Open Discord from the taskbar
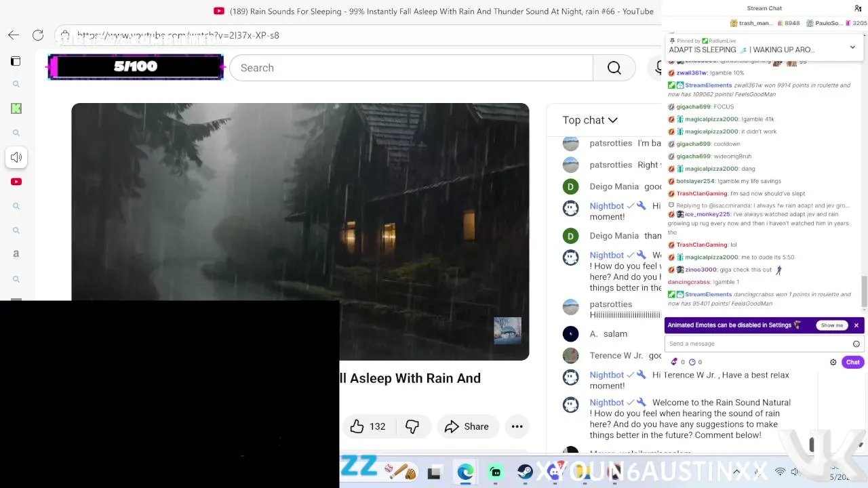The width and height of the screenshot is (868, 488). click(x=555, y=472)
